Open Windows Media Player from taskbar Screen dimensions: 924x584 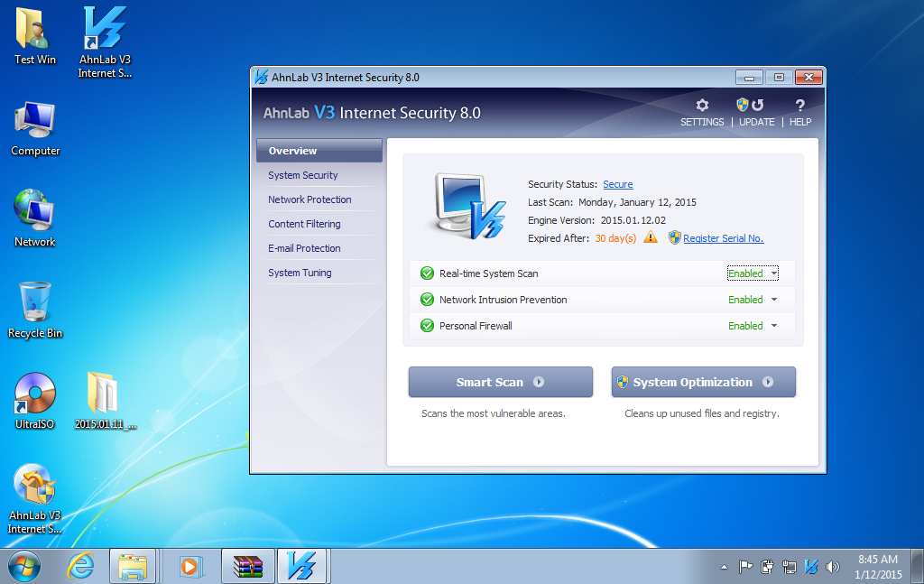click(189, 567)
